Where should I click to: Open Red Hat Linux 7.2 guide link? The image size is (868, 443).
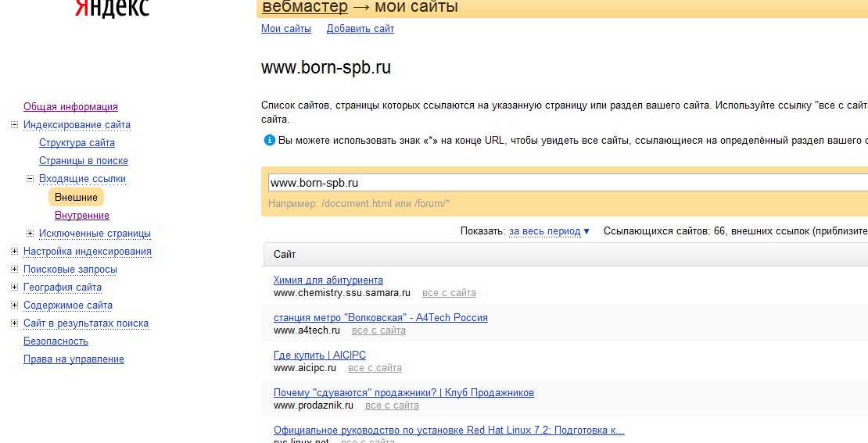pyautogui.click(x=449, y=430)
